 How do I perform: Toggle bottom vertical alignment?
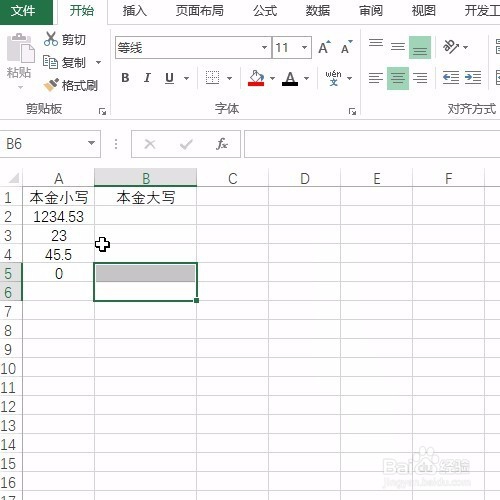click(420, 47)
